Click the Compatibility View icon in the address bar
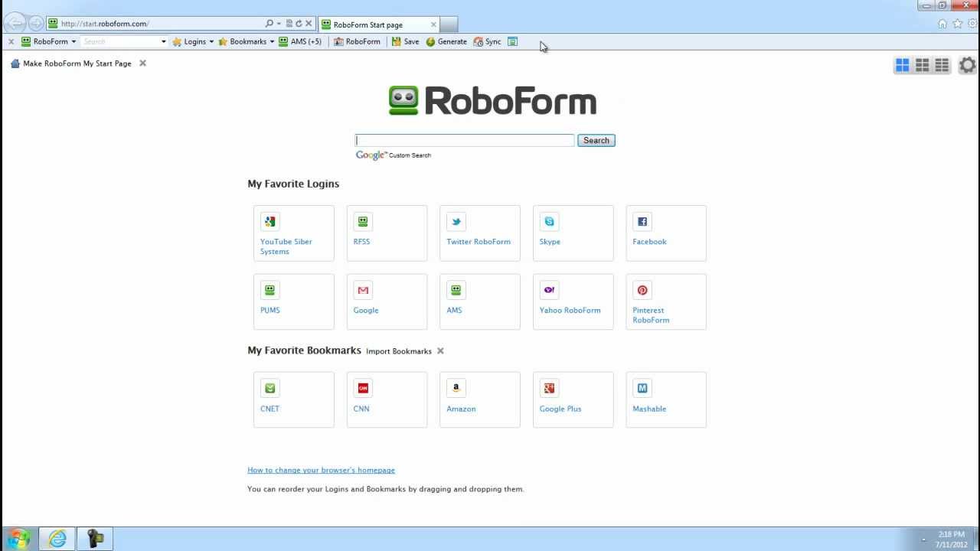 coord(289,24)
